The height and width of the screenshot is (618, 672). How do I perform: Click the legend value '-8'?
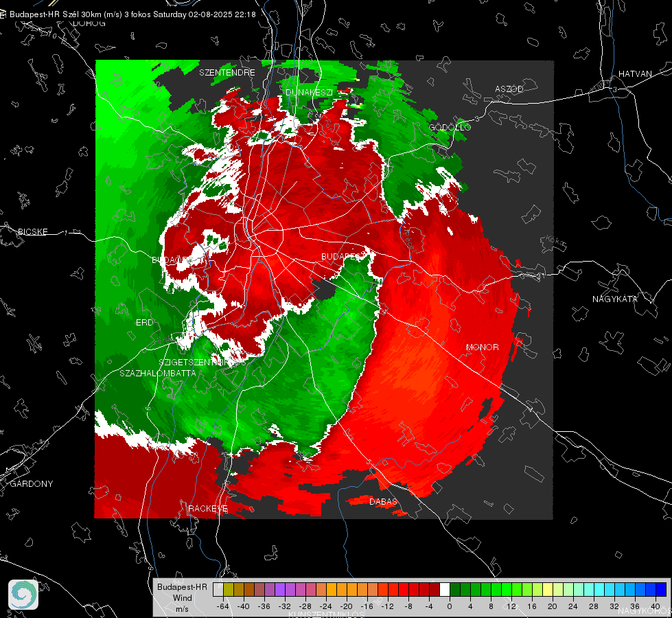tap(409, 606)
